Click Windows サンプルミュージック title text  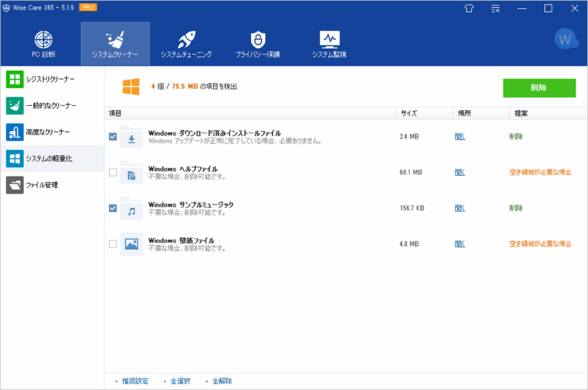click(191, 205)
